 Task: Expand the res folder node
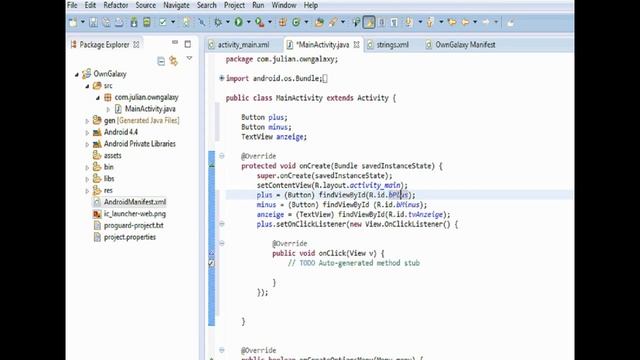click(x=87, y=191)
